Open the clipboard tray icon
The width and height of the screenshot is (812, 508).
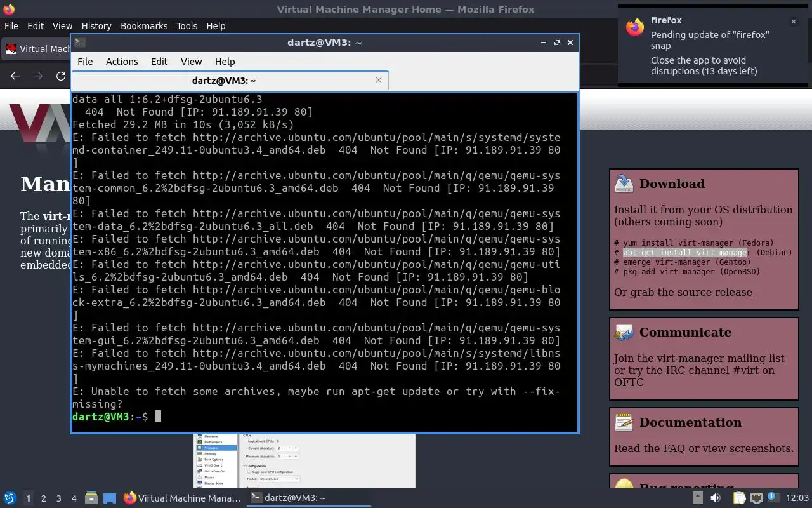click(739, 498)
